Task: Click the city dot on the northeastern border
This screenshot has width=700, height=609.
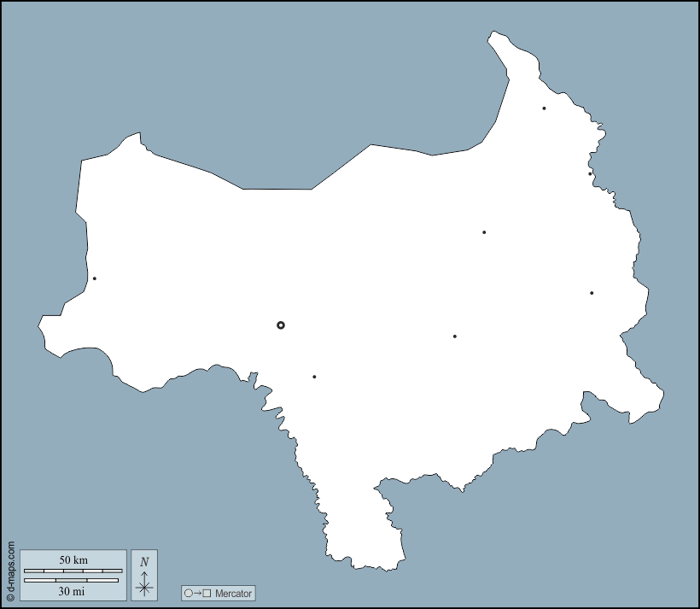Action: point(590,174)
